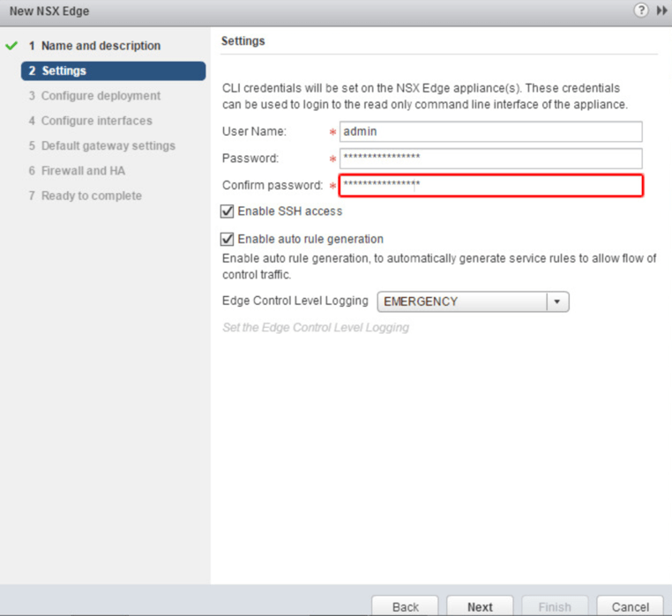The image size is (672, 616).
Task: Focus the Confirm password field
Action: pyautogui.click(x=490, y=185)
